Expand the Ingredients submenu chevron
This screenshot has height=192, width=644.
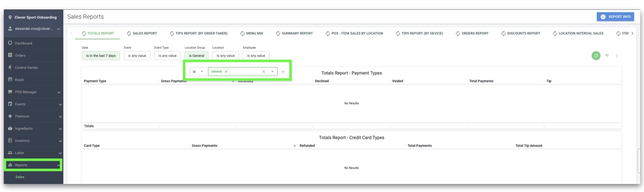click(60, 129)
